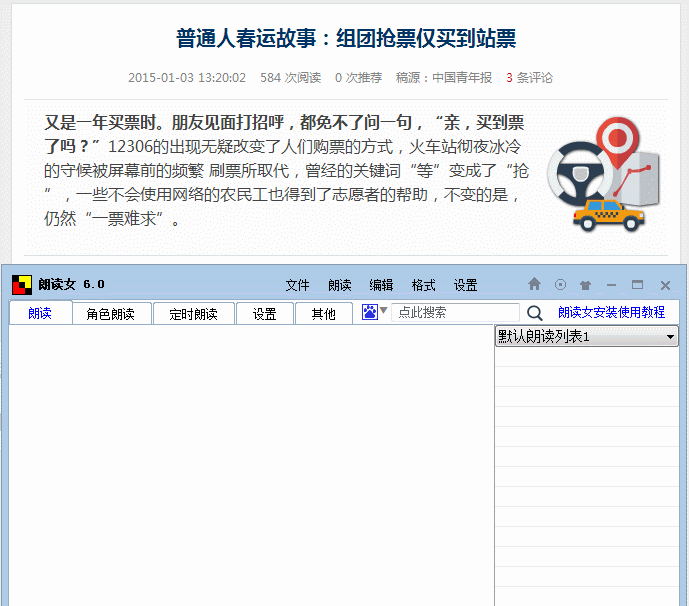Screen dimensions: 689x606
Task: Switch to the 角色朗读 tab
Action: (112, 314)
